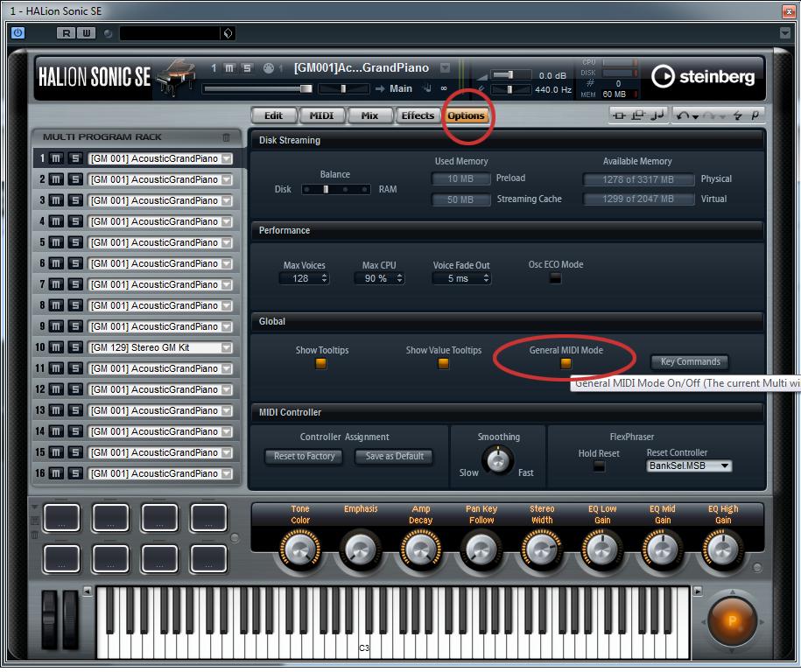Toggle Show Tooltips option
Screen dimensions: 801x672
tap(320, 364)
